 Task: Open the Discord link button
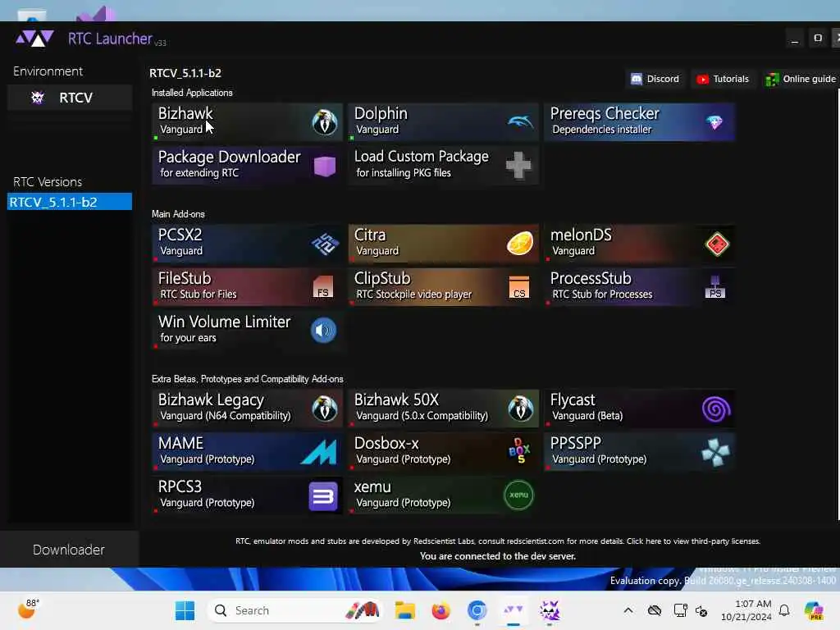pos(655,79)
